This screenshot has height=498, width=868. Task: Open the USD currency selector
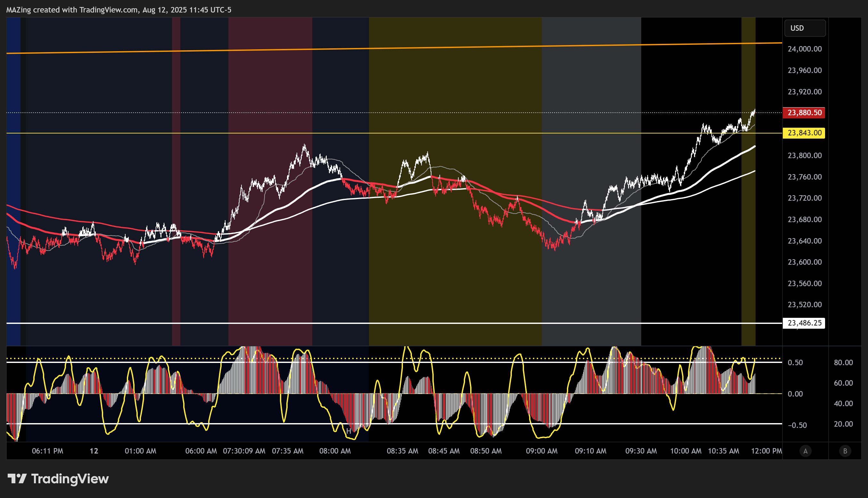(x=805, y=28)
